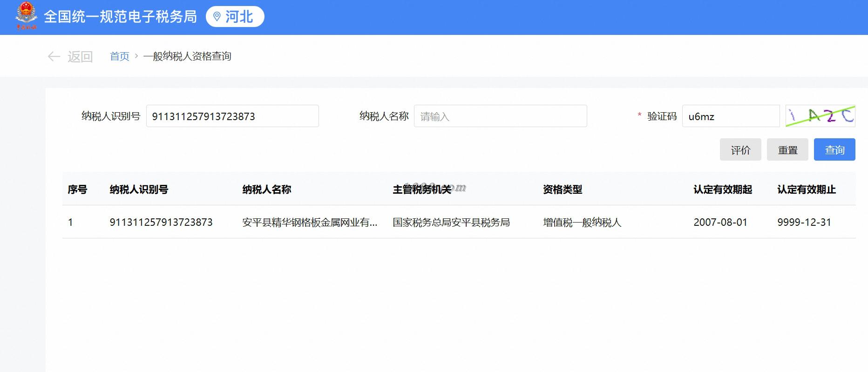Click the 评价 button
This screenshot has height=372, width=868.
coord(740,149)
